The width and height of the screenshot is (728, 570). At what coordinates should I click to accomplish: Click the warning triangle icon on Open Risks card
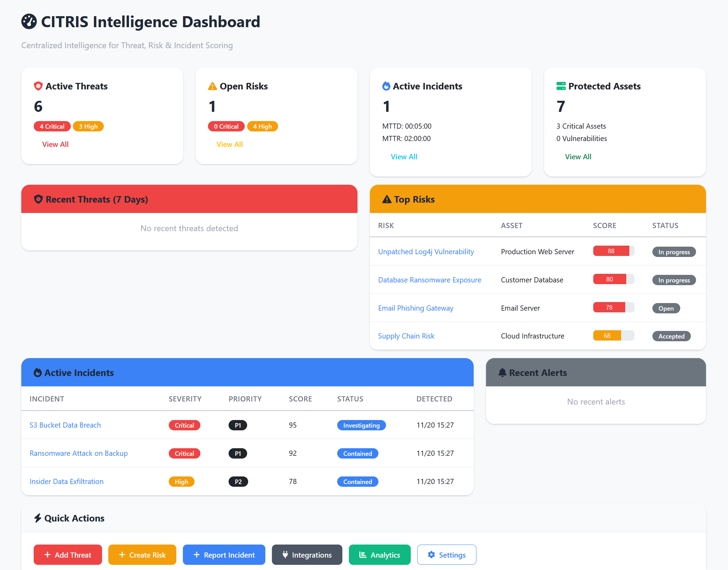pos(212,86)
